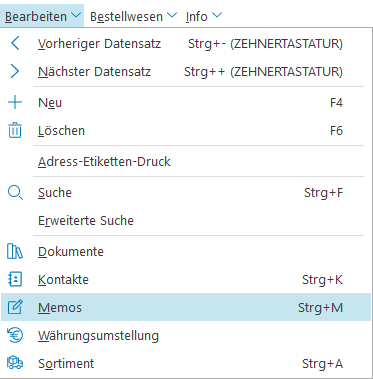Click the trash can icon for Löschen
The height and width of the screenshot is (379, 373).
[x=15, y=130]
